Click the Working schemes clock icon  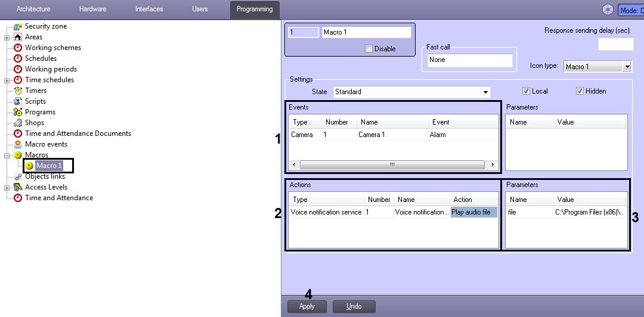pos(18,48)
